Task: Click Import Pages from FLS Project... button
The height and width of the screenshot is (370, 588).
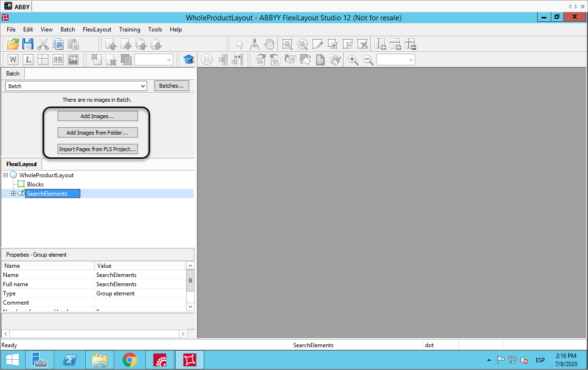Action: [98, 149]
